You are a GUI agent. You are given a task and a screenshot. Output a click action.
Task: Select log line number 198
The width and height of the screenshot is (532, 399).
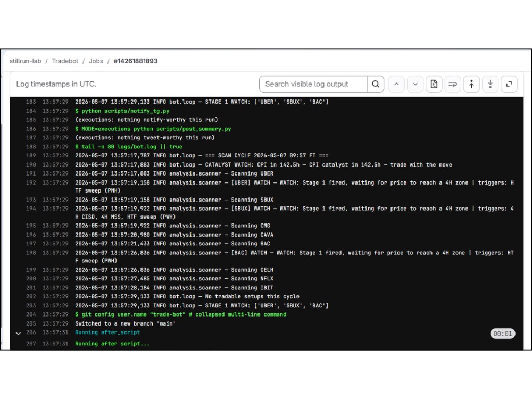pyautogui.click(x=31, y=253)
